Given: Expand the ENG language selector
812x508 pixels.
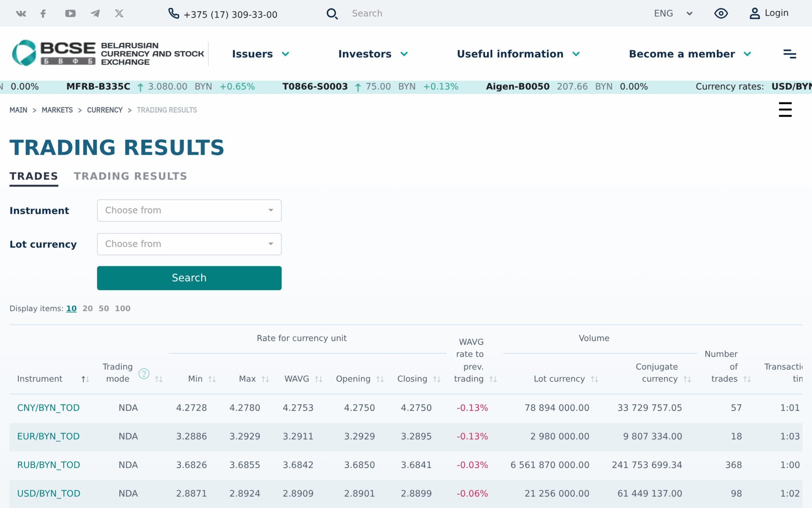Looking at the screenshot, I should [673, 13].
